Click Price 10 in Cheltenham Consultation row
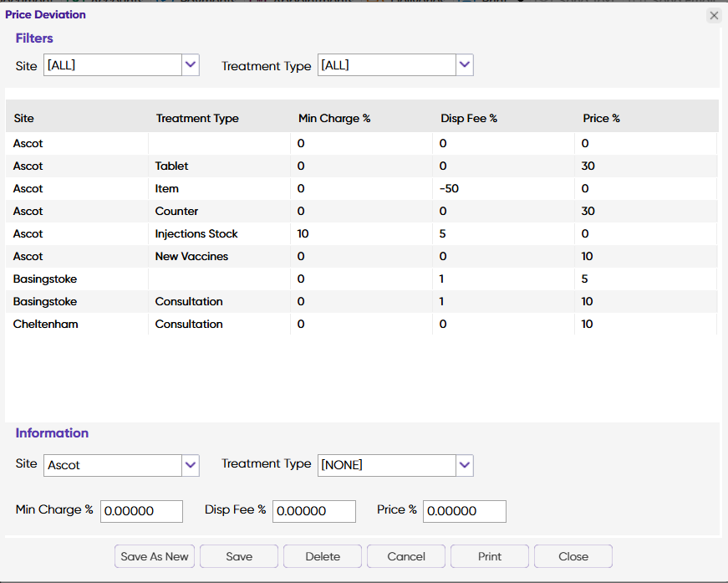728x583 pixels. pyautogui.click(x=587, y=324)
